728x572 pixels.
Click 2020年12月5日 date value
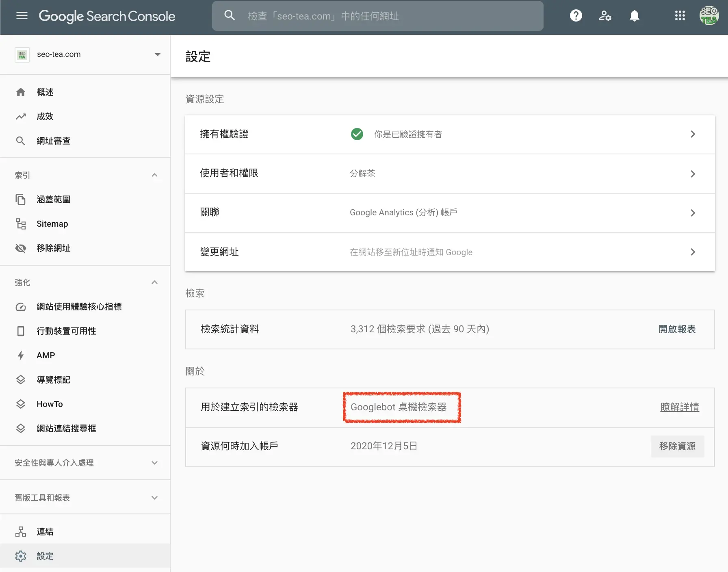384,446
